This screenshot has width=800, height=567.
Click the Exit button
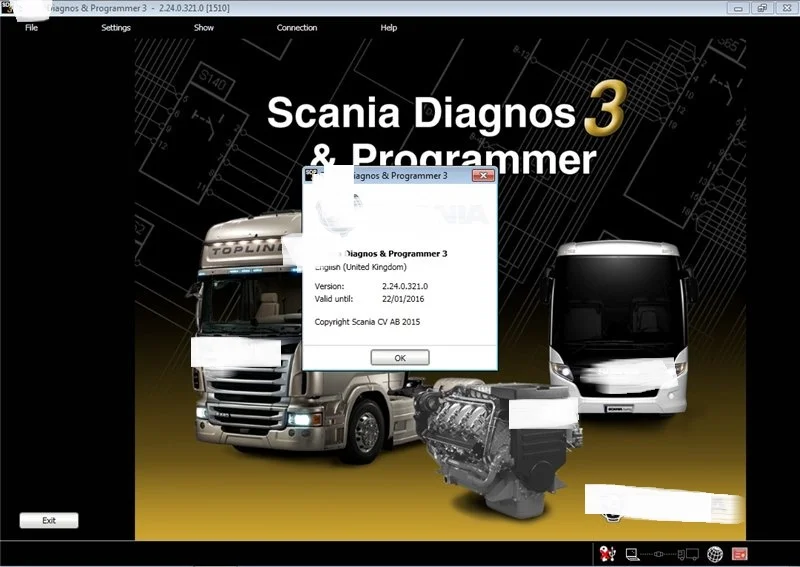click(49, 521)
